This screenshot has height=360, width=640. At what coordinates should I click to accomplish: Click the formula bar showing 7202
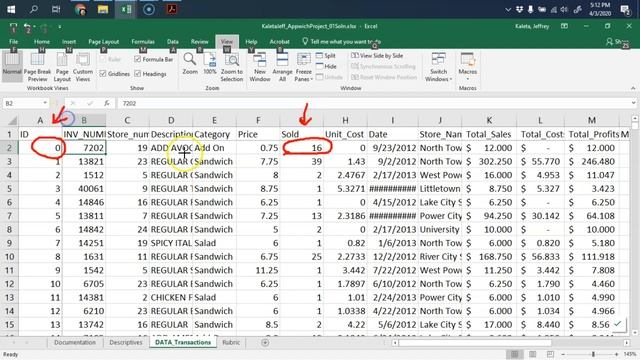point(373,103)
